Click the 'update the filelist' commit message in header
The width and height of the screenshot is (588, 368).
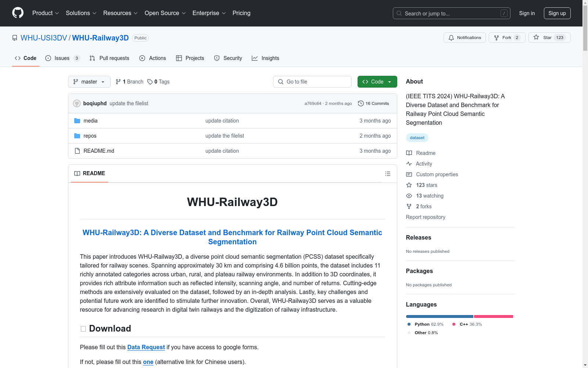point(129,103)
